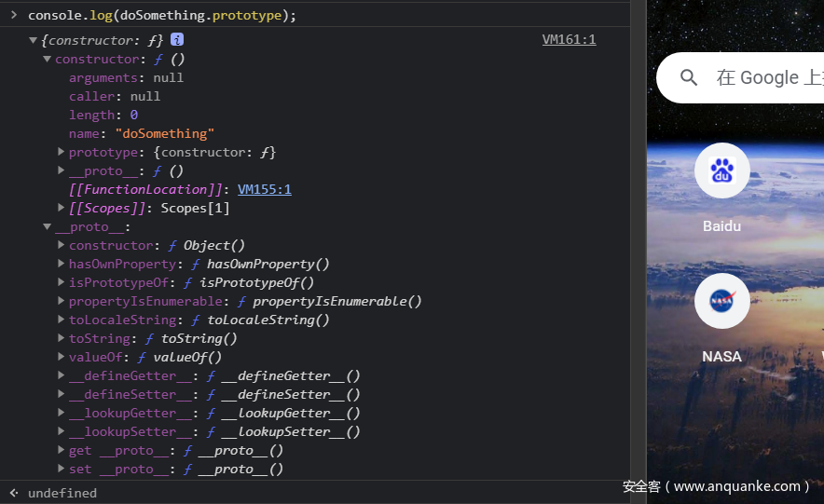Expand the propertyIsEnumerable entry
The image size is (824, 504).
(x=61, y=301)
